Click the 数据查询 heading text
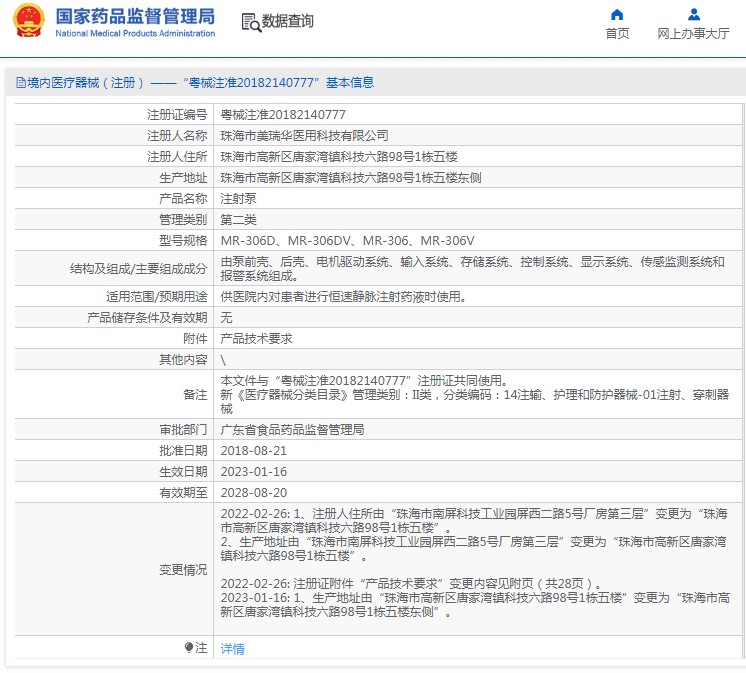This screenshot has height=673, width=746. click(x=288, y=21)
